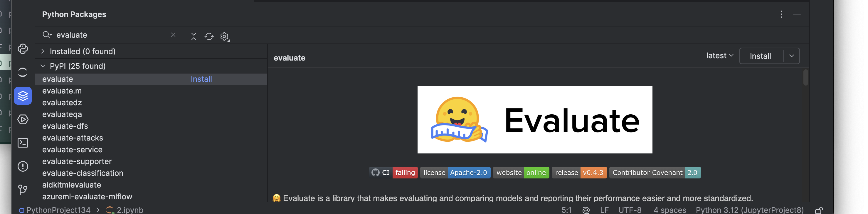Open package manager settings gear
Viewport: 868px width, 214px height.
(225, 36)
